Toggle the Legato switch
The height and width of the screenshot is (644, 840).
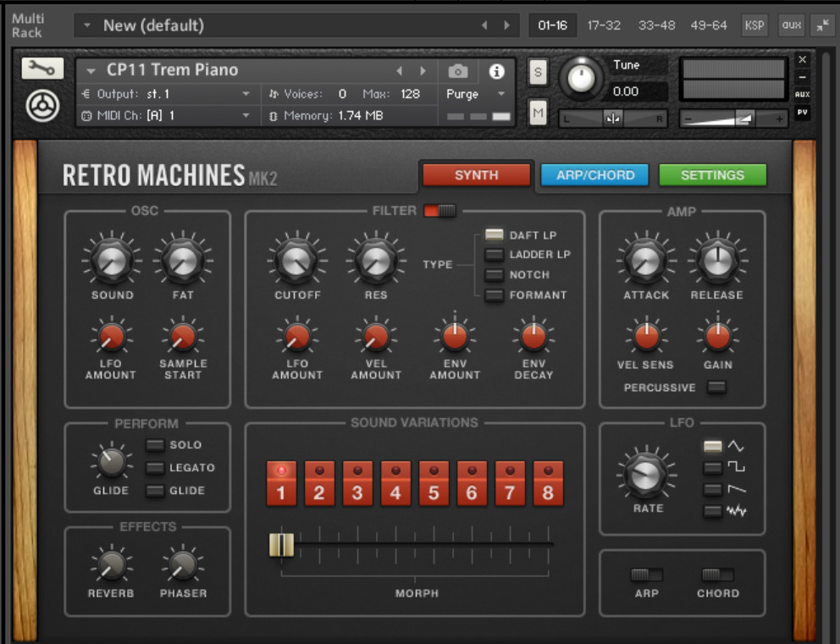pyautogui.click(x=155, y=468)
